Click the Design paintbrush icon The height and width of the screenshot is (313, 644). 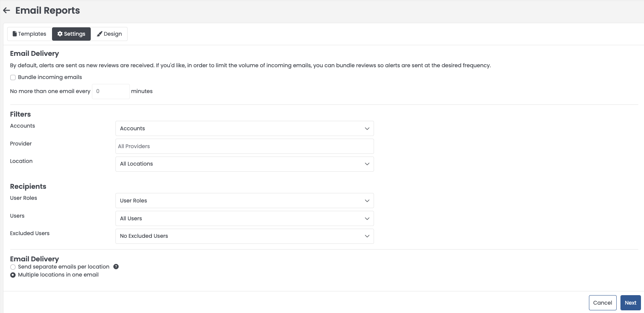point(99,34)
